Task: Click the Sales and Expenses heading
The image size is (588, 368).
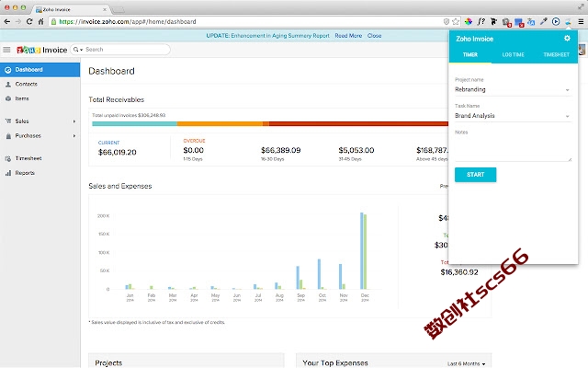Action: 120,186
